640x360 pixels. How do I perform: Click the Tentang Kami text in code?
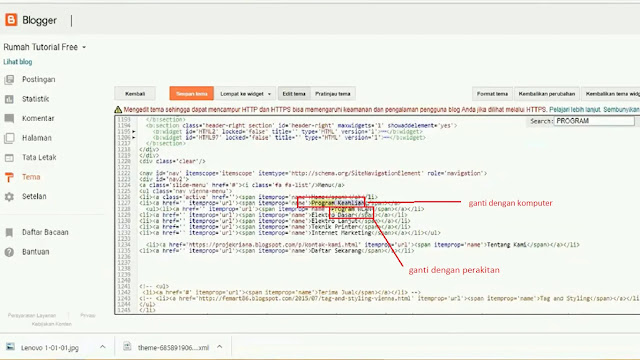[507, 245]
